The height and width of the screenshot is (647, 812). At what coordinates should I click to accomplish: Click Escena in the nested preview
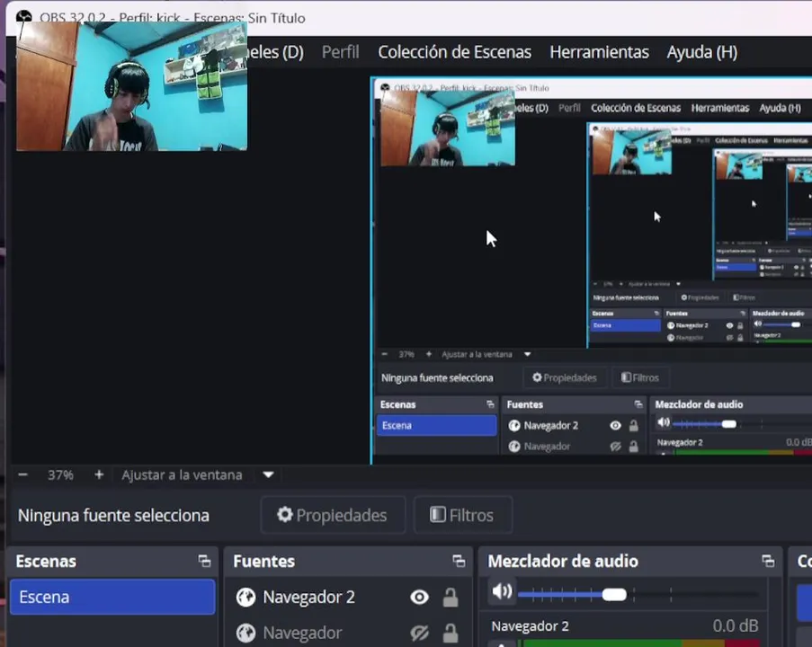(436, 425)
